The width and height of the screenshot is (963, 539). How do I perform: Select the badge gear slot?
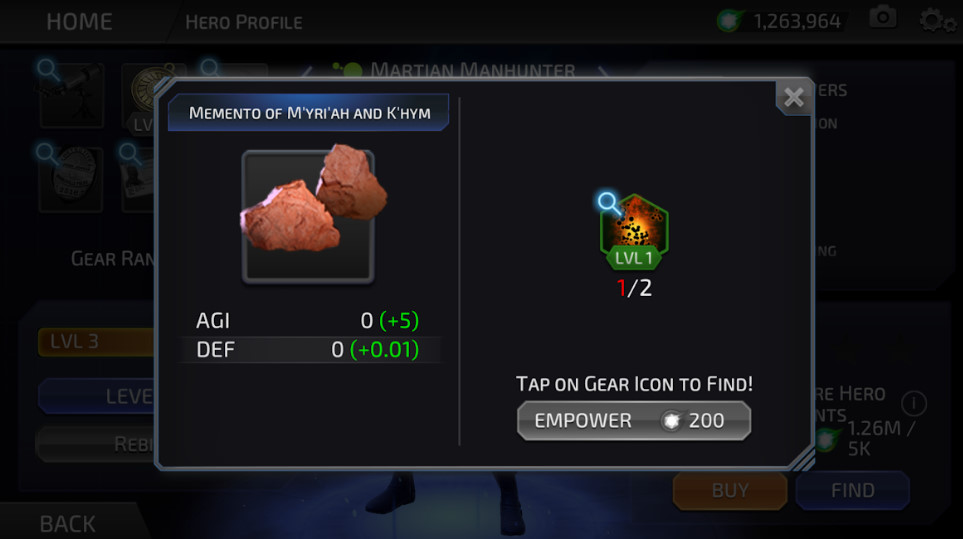(x=71, y=180)
